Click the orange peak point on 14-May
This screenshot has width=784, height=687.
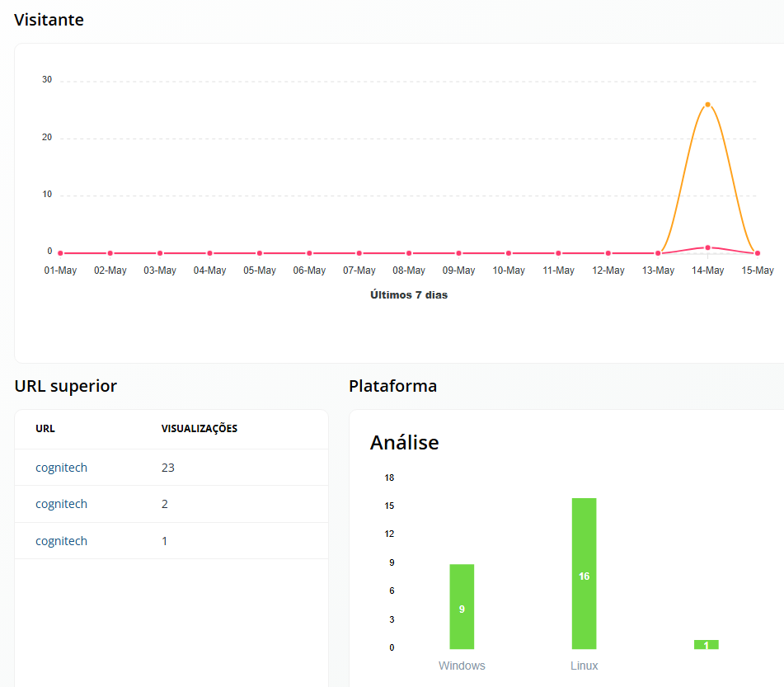[x=707, y=105]
